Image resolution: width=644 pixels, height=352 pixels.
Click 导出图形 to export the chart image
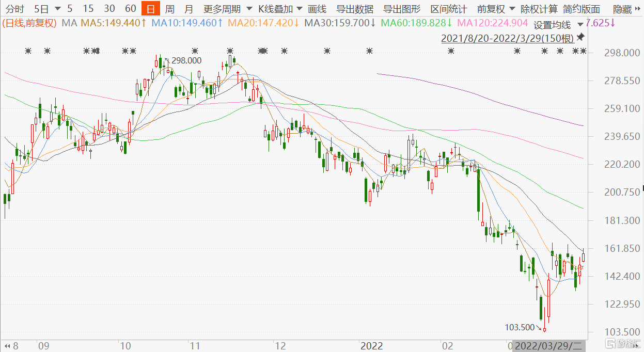[x=402, y=9]
